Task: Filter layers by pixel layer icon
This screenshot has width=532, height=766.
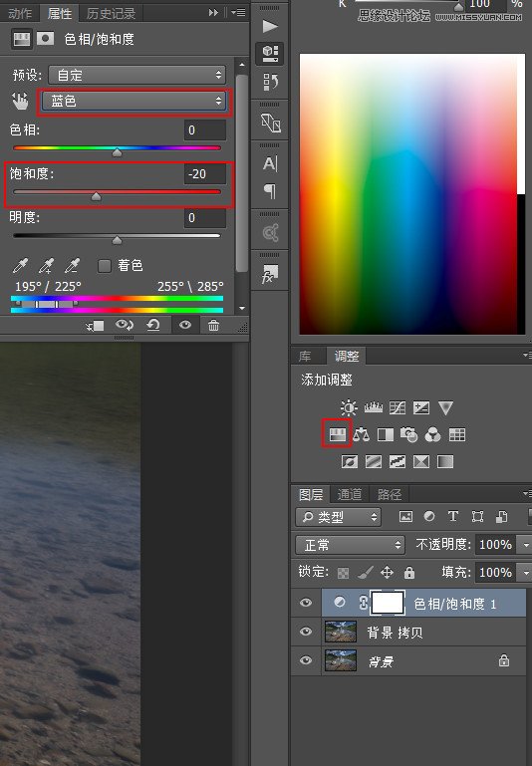Action: coord(405,516)
